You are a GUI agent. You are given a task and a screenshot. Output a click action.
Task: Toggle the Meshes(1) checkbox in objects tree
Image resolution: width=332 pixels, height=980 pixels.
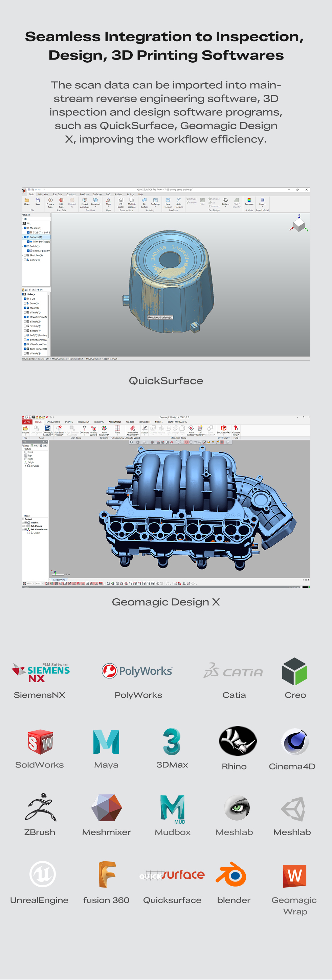pos(25,228)
